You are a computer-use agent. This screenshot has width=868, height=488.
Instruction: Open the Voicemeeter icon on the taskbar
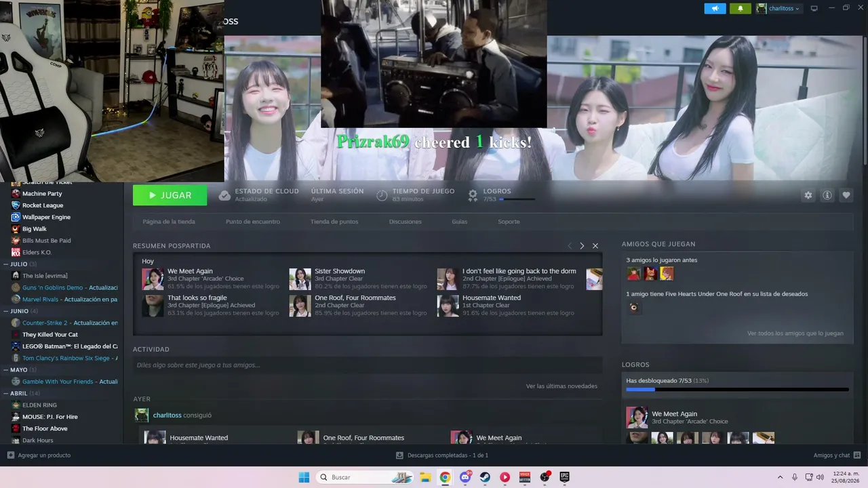click(525, 477)
